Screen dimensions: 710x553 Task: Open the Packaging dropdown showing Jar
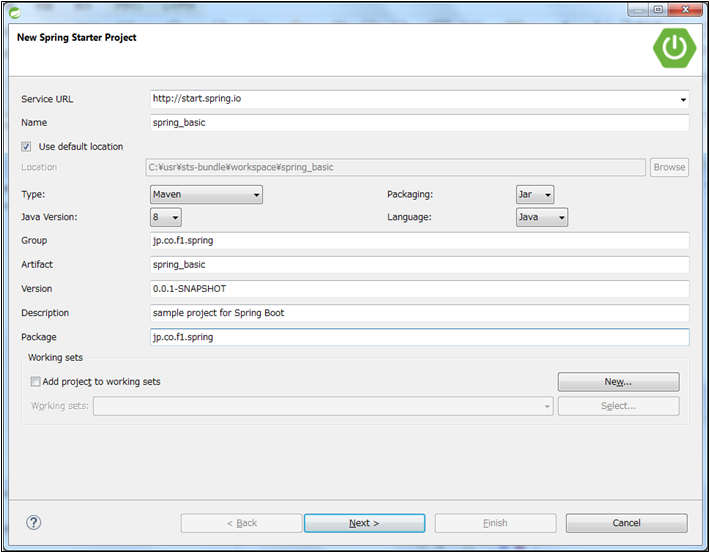535,195
